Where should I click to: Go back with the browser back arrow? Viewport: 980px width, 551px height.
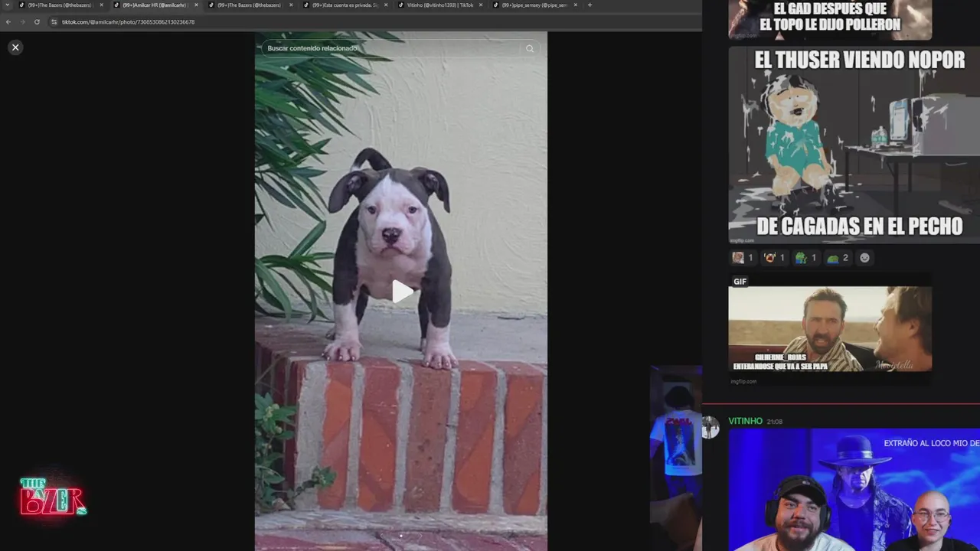8,22
